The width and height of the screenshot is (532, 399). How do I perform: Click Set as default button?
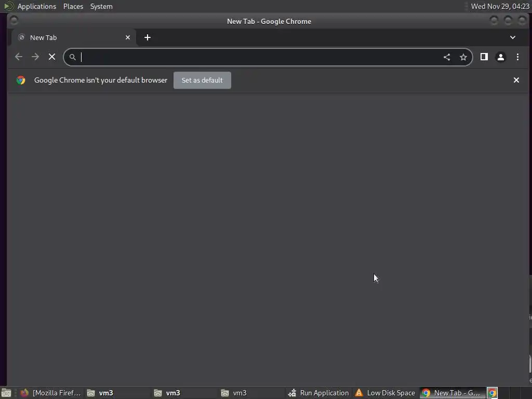(x=202, y=80)
